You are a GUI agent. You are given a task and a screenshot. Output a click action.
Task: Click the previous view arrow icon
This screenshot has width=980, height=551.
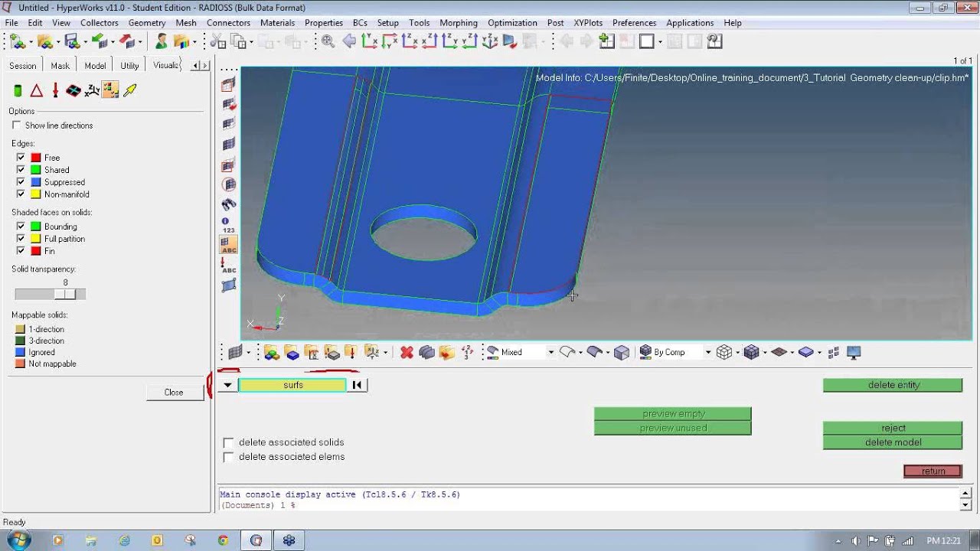click(349, 41)
